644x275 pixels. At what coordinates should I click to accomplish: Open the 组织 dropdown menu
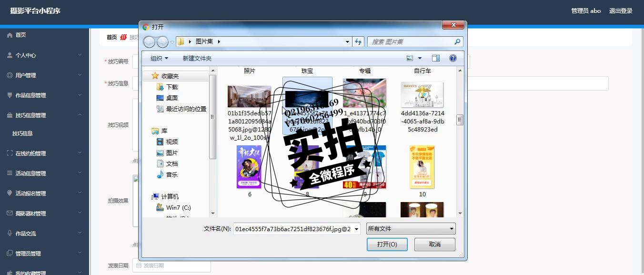click(160, 58)
